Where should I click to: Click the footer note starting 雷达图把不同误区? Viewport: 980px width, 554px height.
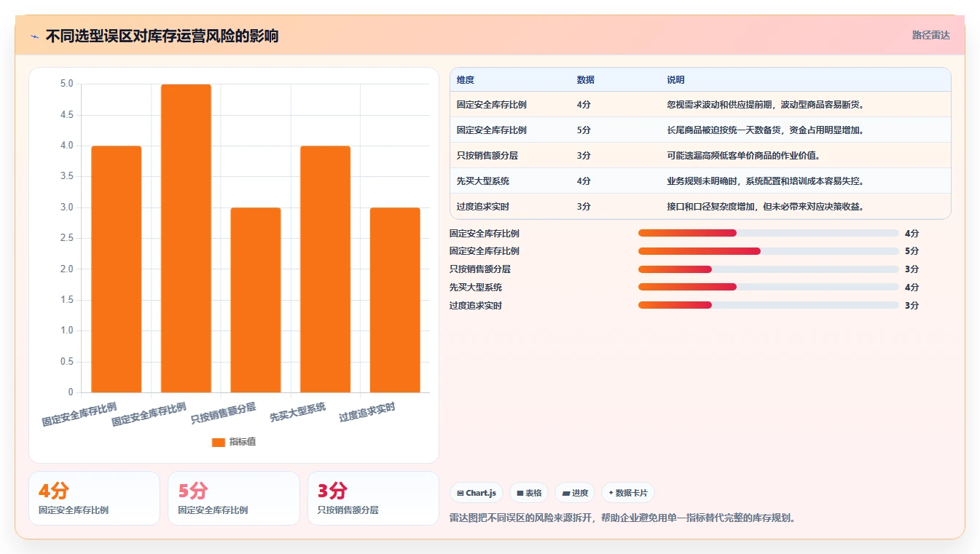(x=624, y=518)
